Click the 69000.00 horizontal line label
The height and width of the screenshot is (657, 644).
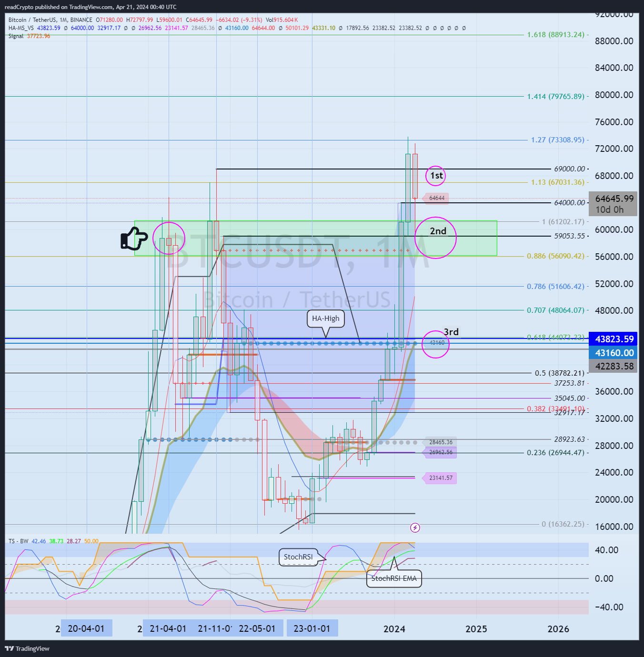(x=569, y=169)
